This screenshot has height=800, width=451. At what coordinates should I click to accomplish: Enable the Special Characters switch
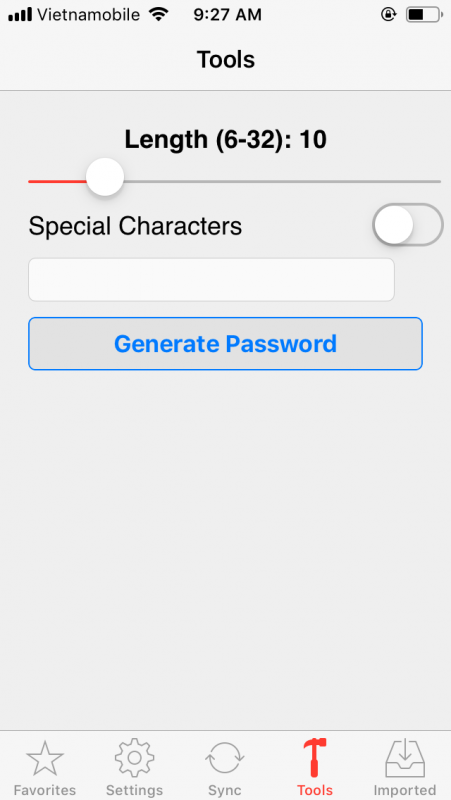pyautogui.click(x=408, y=224)
